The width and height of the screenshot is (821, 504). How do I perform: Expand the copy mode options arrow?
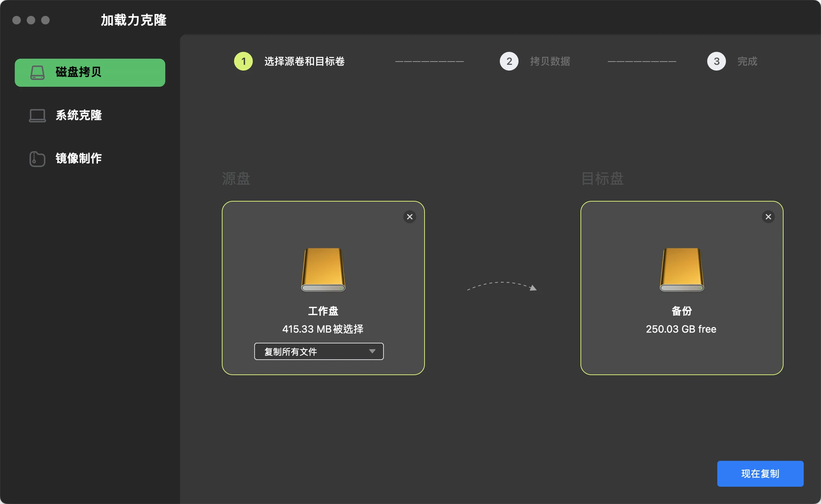[373, 351]
